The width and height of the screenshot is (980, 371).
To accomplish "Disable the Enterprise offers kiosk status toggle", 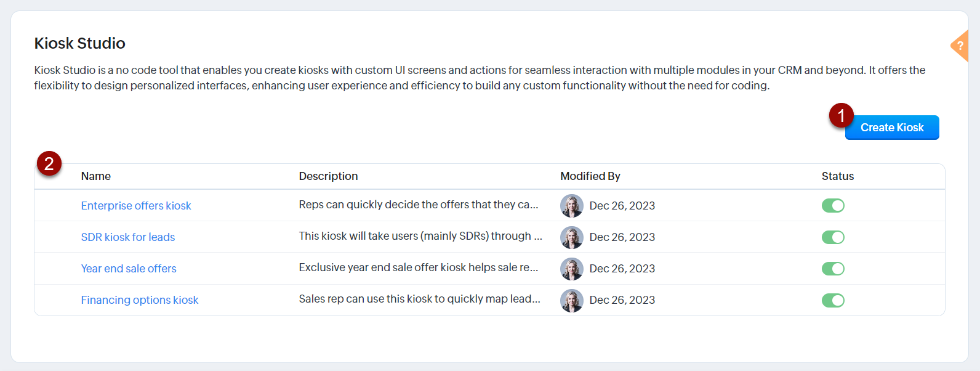I will coord(833,206).
